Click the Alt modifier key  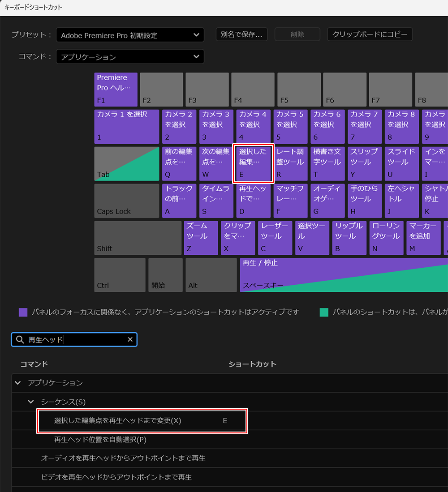pos(211,274)
